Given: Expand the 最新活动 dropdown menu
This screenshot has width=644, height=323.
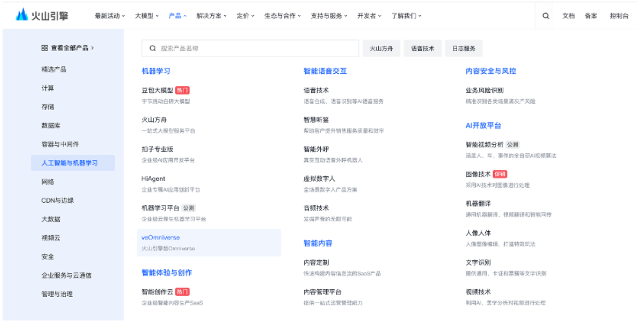Looking at the screenshot, I should coord(110,16).
